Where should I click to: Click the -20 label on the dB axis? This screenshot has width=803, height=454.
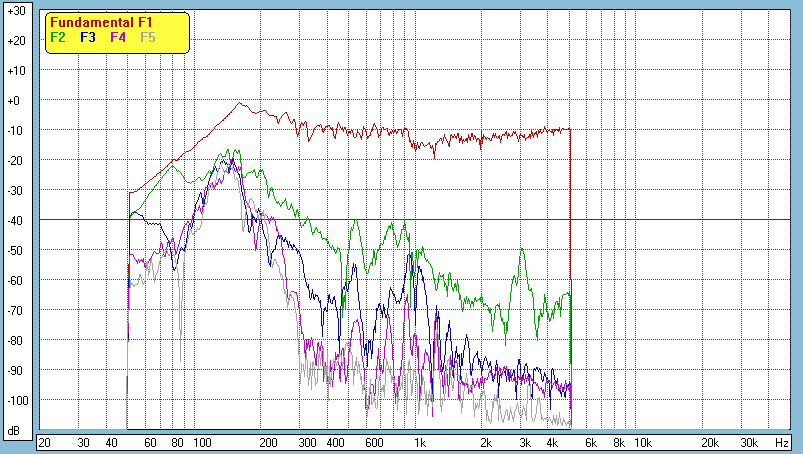(x=15, y=161)
